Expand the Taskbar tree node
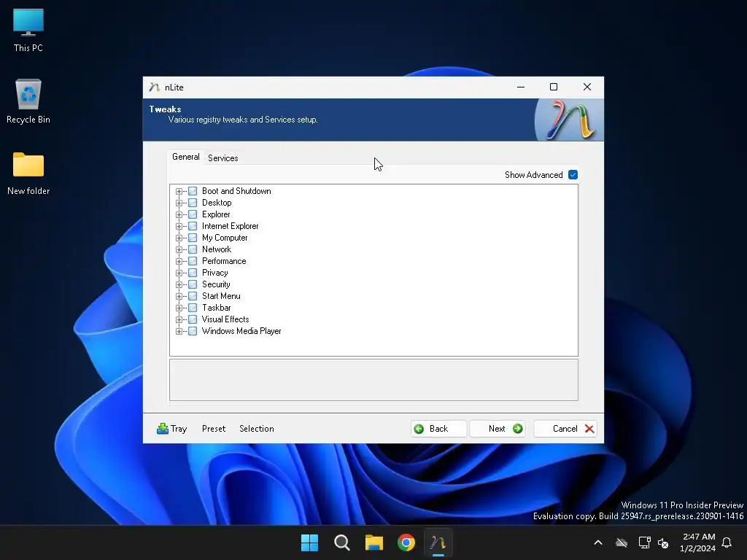The height and width of the screenshot is (560, 747). click(179, 308)
